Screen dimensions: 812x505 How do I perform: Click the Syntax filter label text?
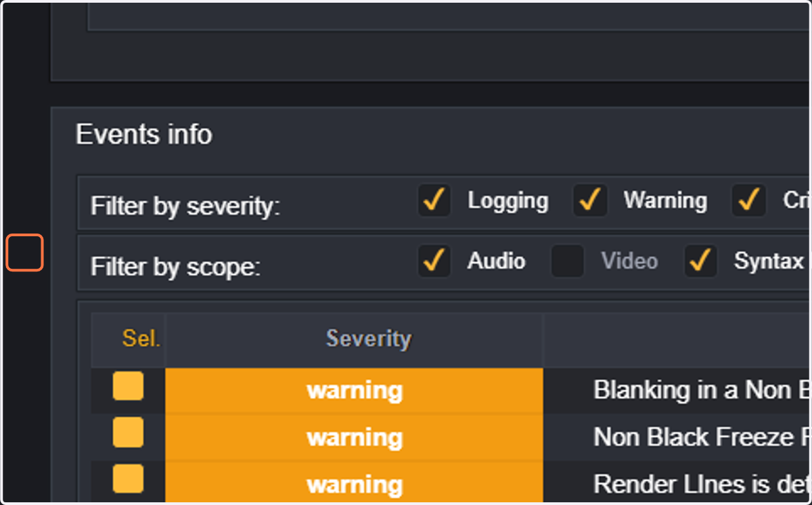click(x=769, y=262)
